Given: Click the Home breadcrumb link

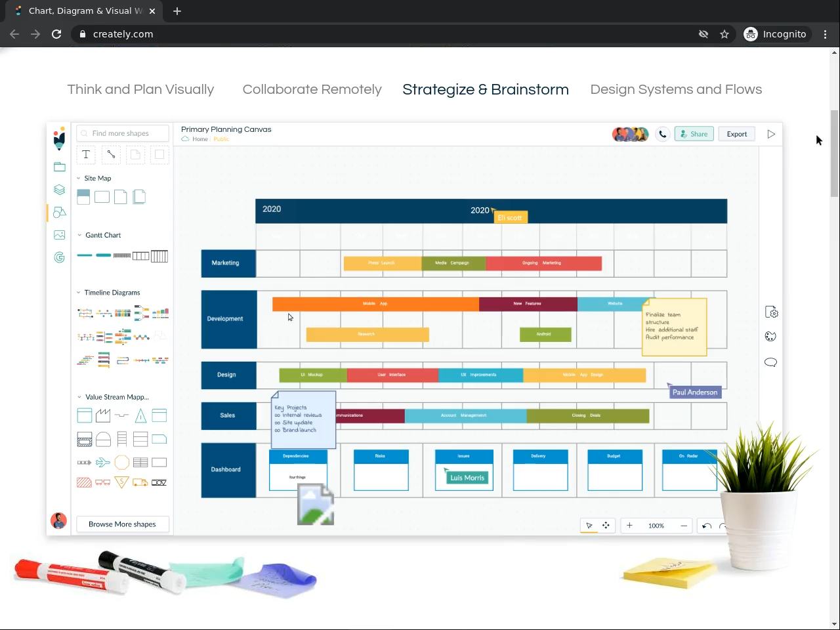Looking at the screenshot, I should pyautogui.click(x=200, y=139).
